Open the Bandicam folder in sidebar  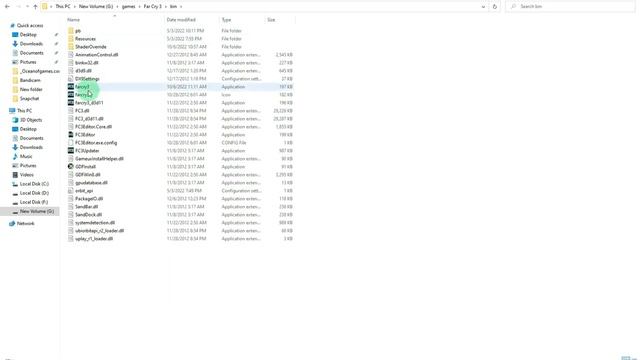click(30, 80)
